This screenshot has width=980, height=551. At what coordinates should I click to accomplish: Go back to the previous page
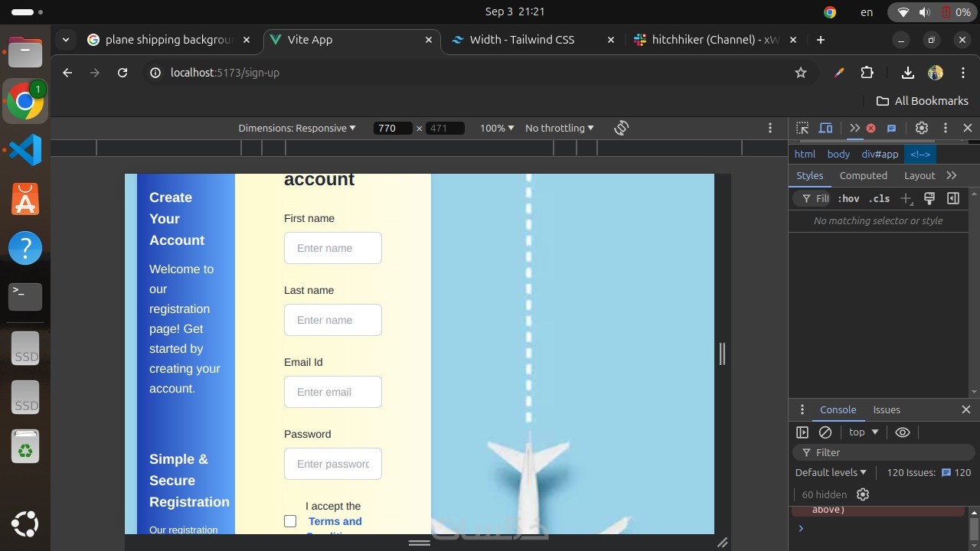[67, 73]
